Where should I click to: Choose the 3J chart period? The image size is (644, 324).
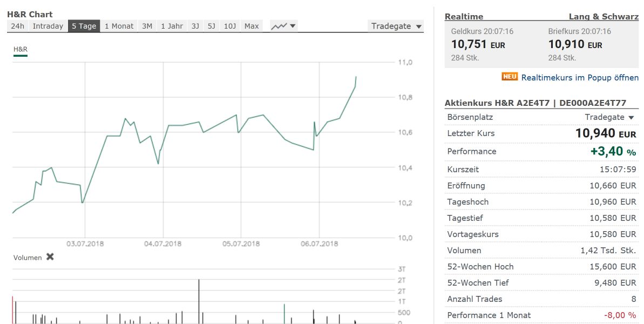click(195, 26)
